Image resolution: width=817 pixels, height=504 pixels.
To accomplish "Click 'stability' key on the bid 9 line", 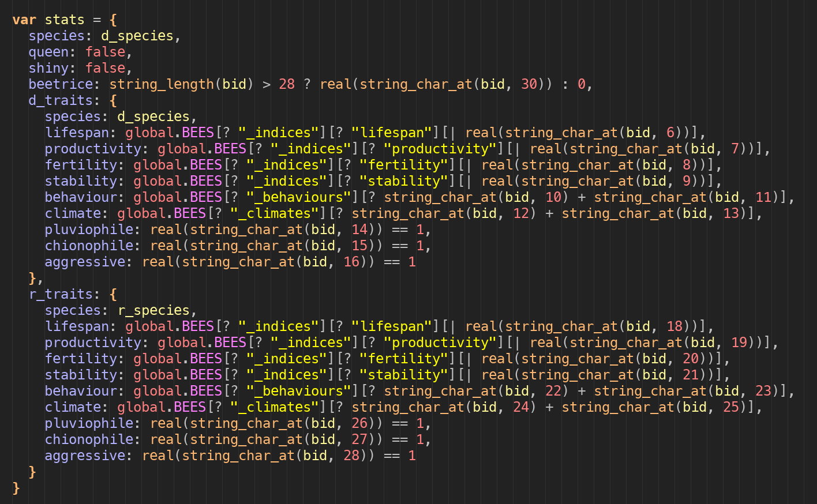I will [81, 181].
